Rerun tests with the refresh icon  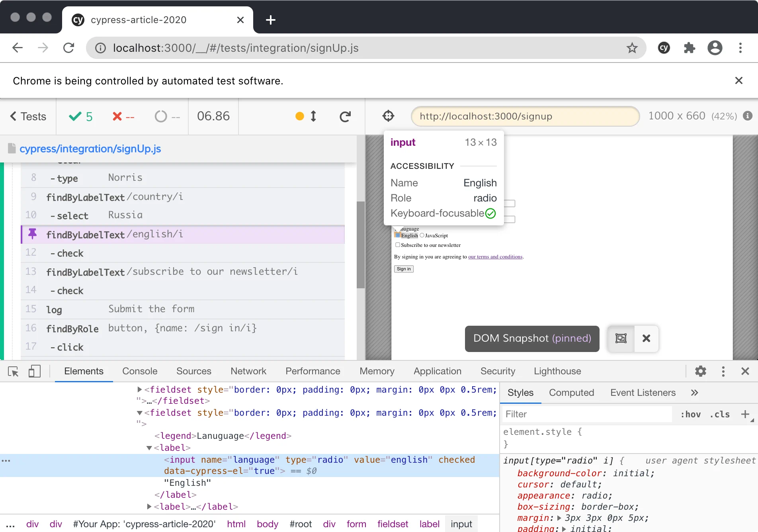point(345,116)
